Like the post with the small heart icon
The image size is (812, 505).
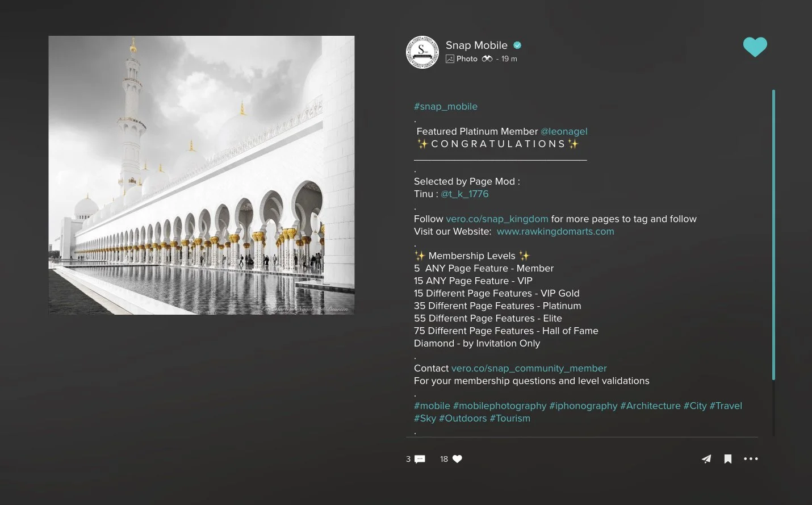(457, 459)
